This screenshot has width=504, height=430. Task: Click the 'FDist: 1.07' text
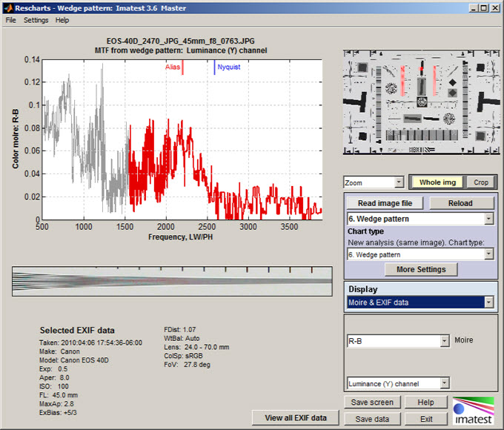coord(179,330)
